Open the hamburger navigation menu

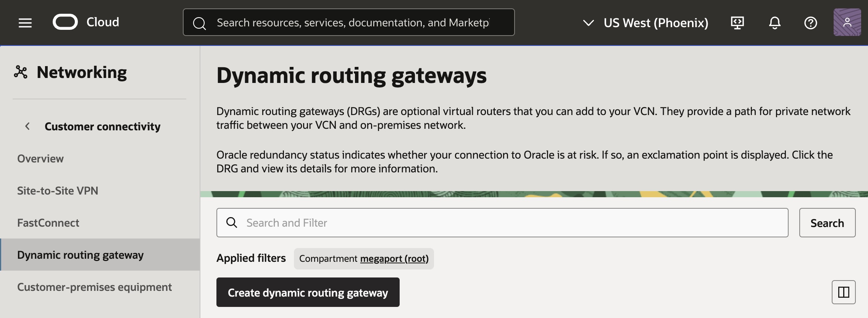pyautogui.click(x=25, y=23)
